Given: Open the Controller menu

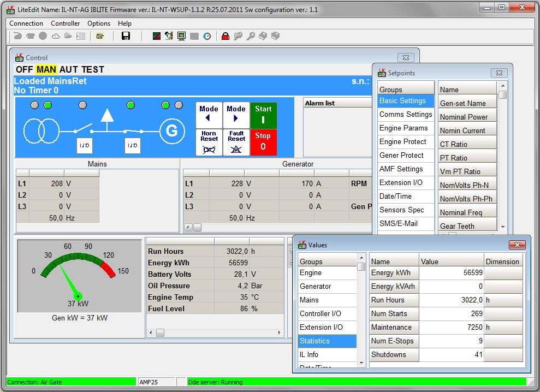Looking at the screenshot, I should 65,23.
